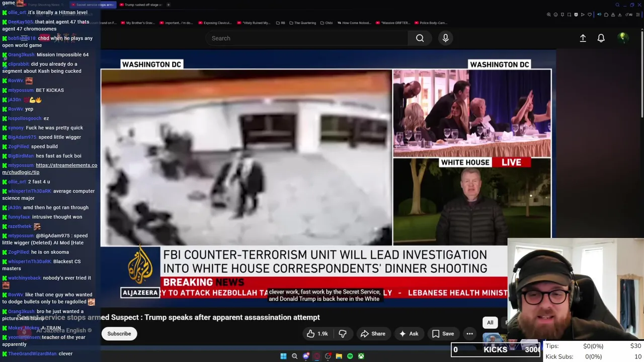The image size is (644, 362).
Task: Open the account avatar menu
Action: pos(623,37)
